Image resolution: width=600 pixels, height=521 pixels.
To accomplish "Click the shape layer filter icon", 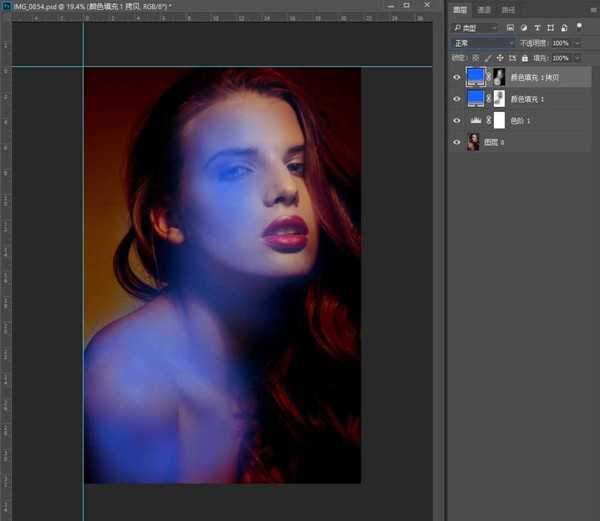I will tap(552, 28).
